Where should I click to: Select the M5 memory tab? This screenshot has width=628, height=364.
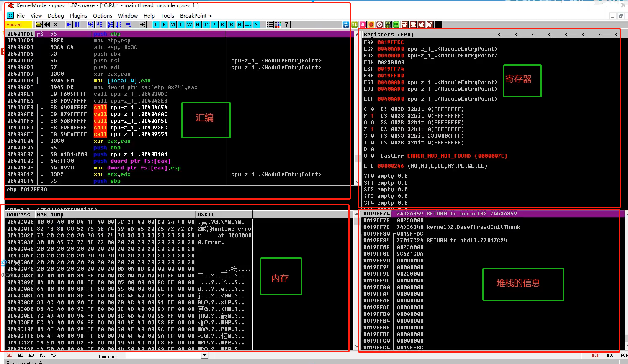[53, 355]
